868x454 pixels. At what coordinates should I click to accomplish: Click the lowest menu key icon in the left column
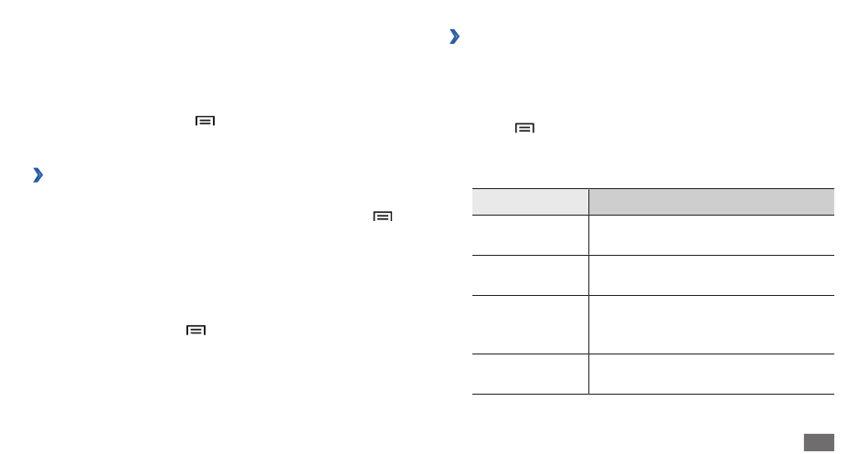point(196,330)
